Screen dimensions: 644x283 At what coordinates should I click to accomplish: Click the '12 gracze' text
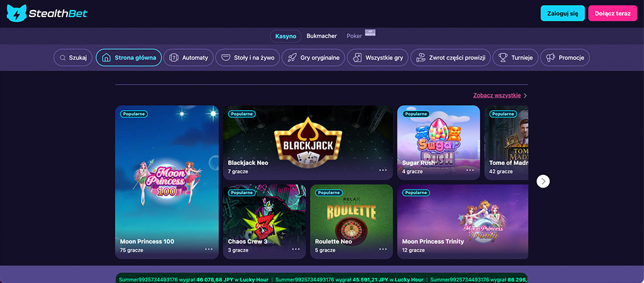pos(414,250)
